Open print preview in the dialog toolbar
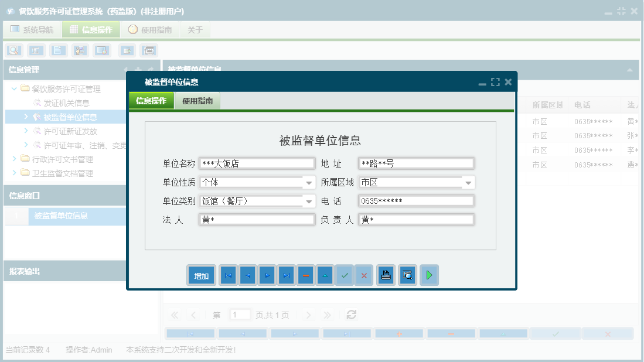 click(407, 275)
